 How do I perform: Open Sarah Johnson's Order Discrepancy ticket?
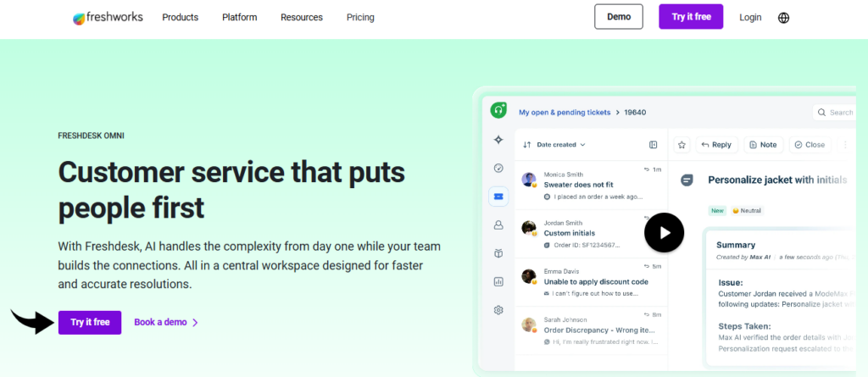(591, 330)
